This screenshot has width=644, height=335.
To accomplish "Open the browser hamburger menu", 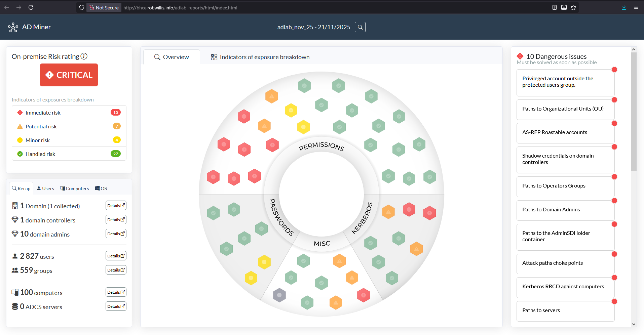I will pyautogui.click(x=636, y=7).
